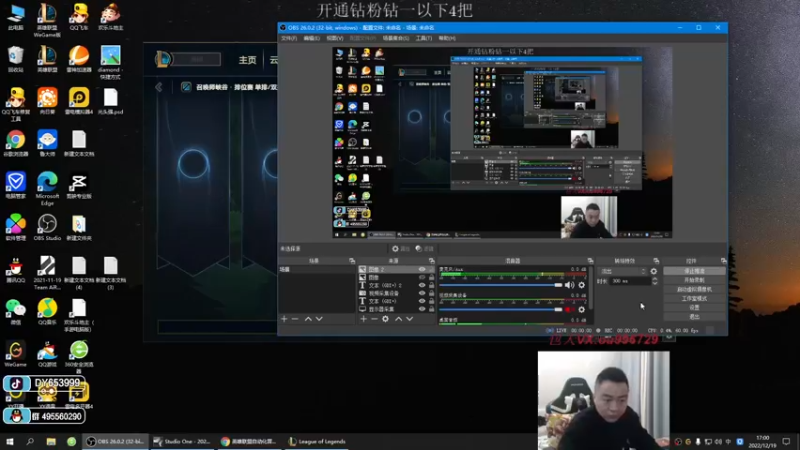Toggle visibility of 文本 (GDI+) 2 source
The height and width of the screenshot is (450, 800).
(x=422, y=285)
